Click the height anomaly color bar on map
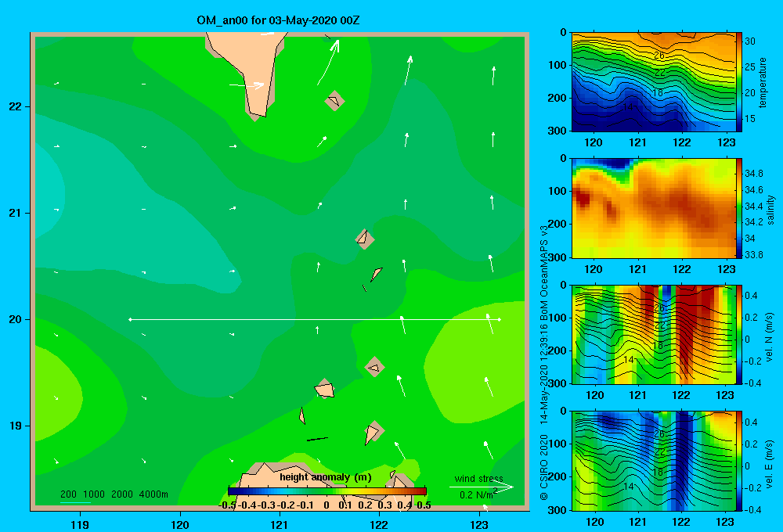 327,491
